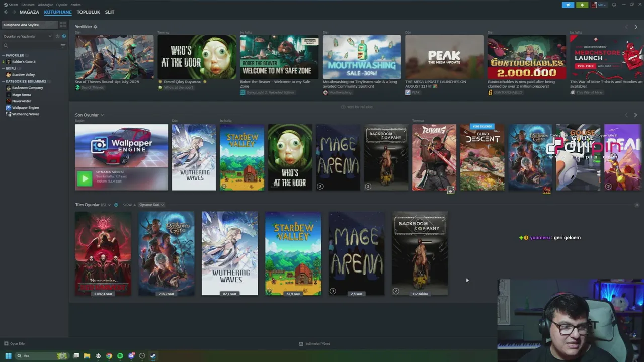Open the Yenilikler settings gear
Image resolution: width=644 pixels, height=362 pixels.
coord(95,27)
